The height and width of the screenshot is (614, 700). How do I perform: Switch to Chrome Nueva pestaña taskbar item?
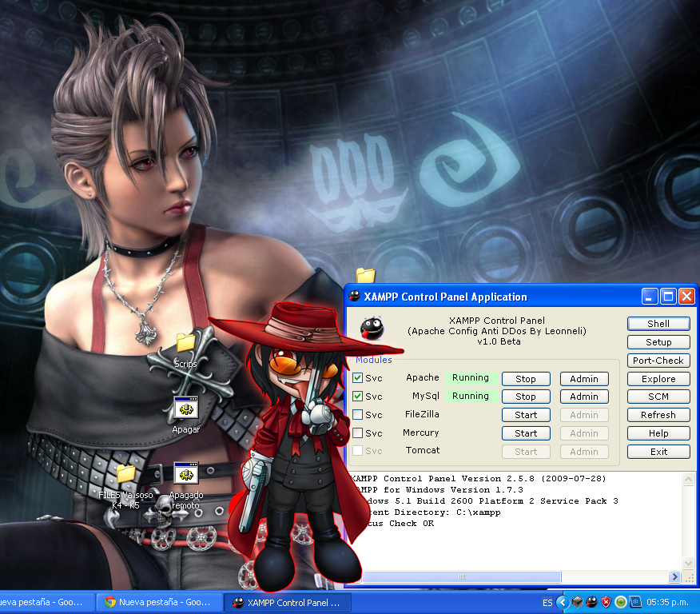158,603
